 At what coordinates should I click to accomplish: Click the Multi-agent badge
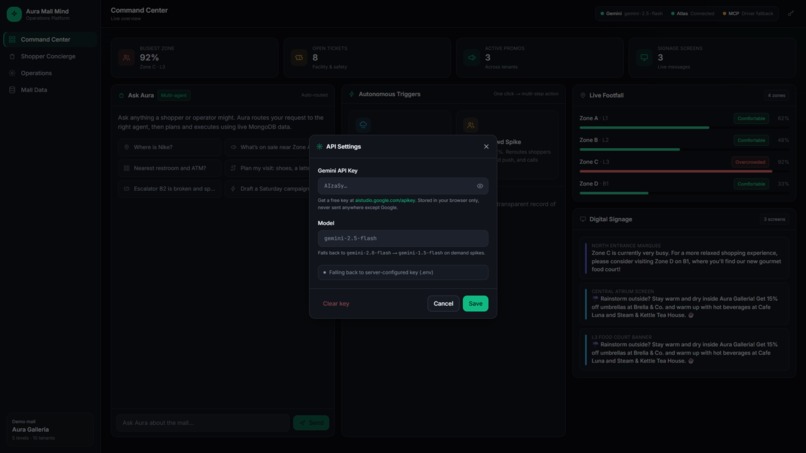click(174, 96)
